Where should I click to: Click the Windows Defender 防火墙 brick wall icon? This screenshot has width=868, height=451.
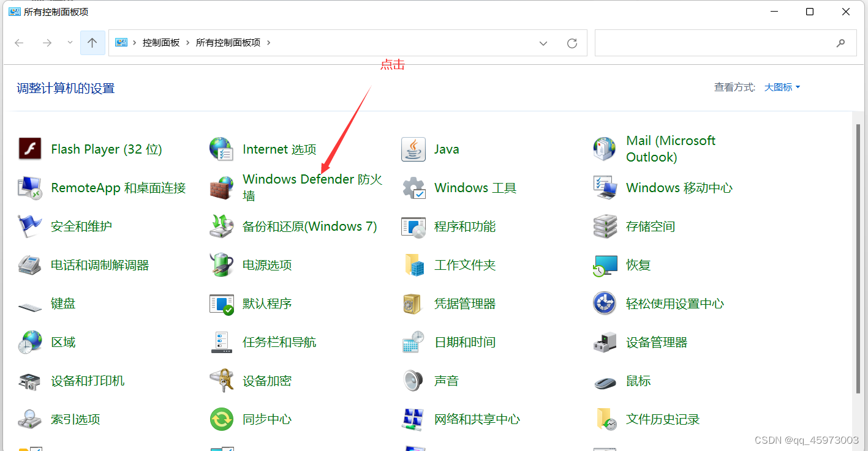click(221, 187)
